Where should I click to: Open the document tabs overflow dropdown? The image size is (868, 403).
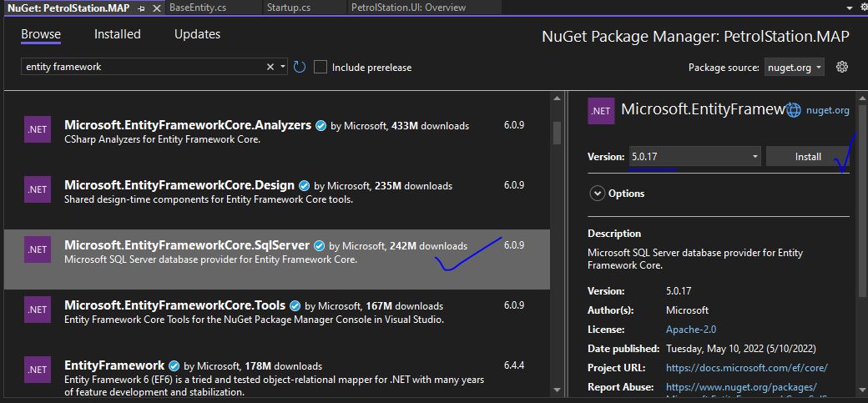[850, 8]
